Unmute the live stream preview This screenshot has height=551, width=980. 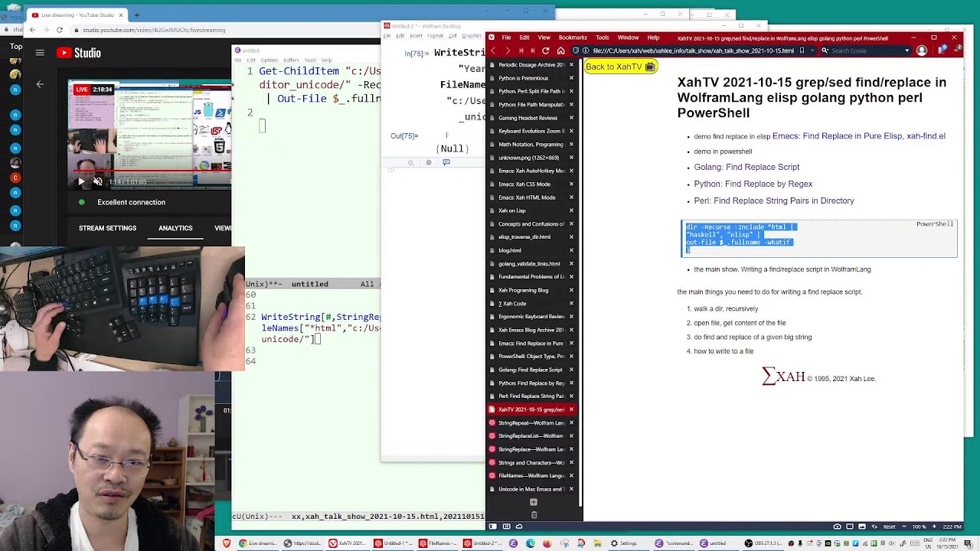[98, 181]
